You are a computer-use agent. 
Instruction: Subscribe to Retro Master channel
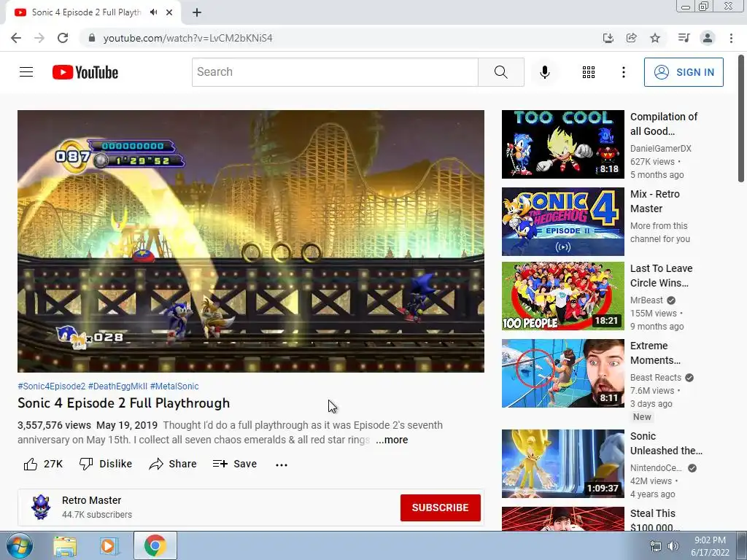tap(440, 507)
